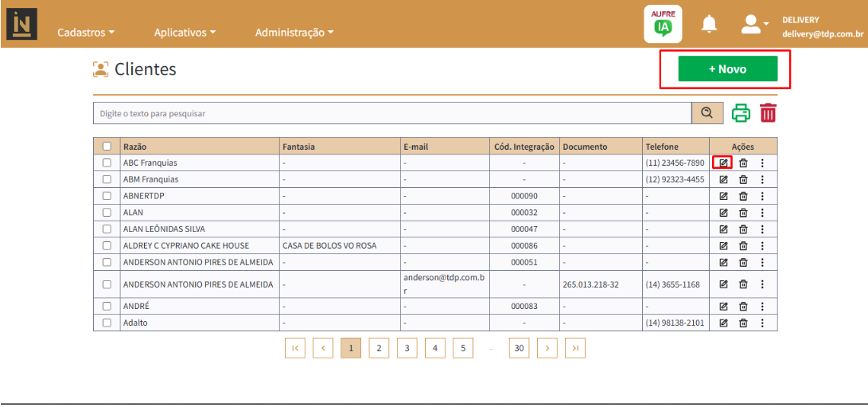Viewport: 868px width, 407px height.
Task: Go to page 30 of results
Action: pyautogui.click(x=519, y=348)
